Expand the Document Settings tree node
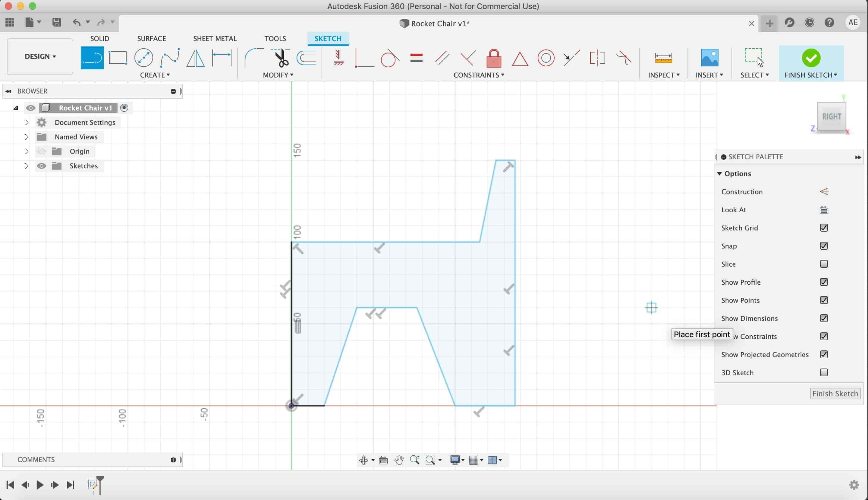 point(26,123)
